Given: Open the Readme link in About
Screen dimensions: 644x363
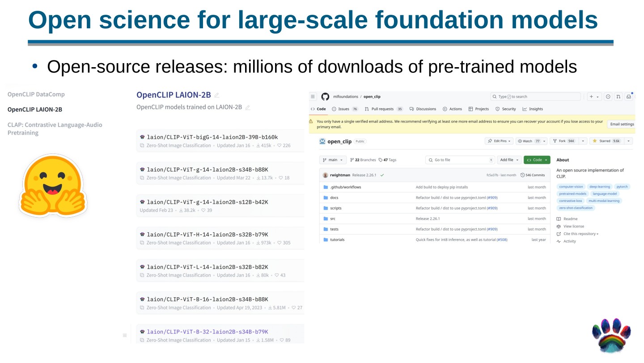Looking at the screenshot, I should [x=567, y=219].
